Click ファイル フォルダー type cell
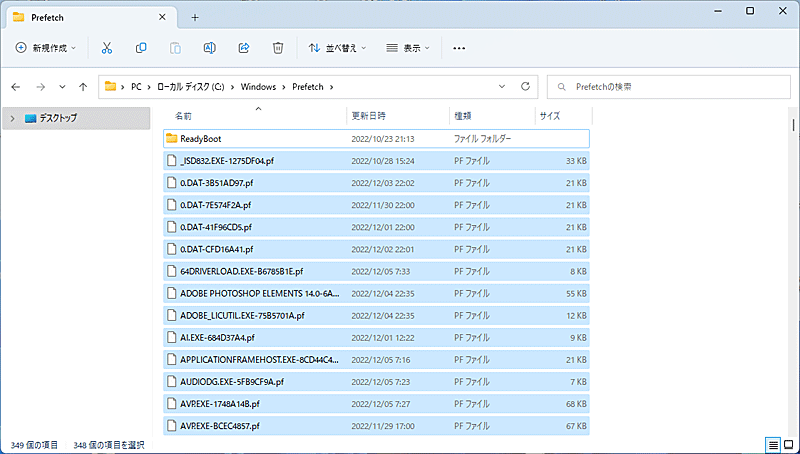Image resolution: width=800 pixels, height=454 pixels. (x=483, y=139)
